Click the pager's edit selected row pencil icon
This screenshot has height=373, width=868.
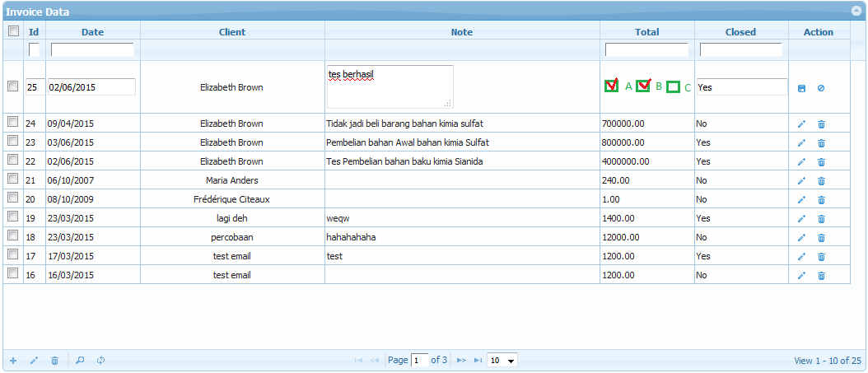click(34, 361)
